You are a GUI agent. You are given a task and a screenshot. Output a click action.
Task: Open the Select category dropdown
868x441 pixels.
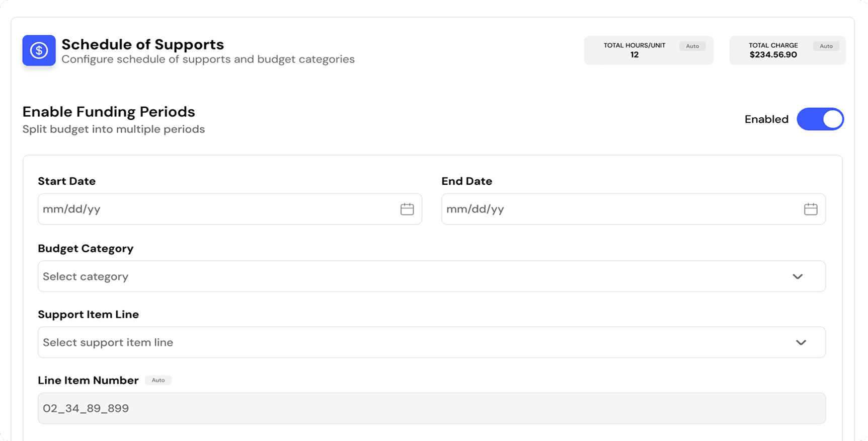click(x=432, y=276)
